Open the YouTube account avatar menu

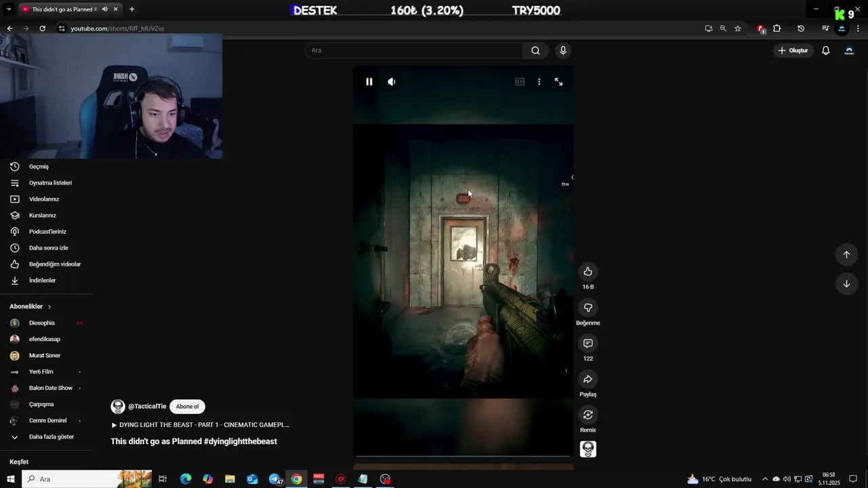tap(849, 51)
